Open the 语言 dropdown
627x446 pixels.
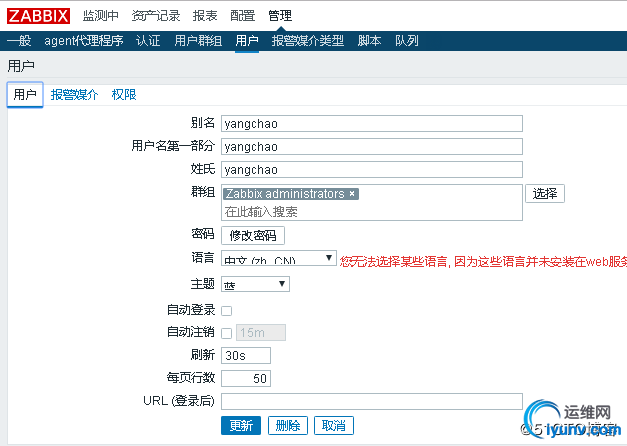click(x=279, y=258)
